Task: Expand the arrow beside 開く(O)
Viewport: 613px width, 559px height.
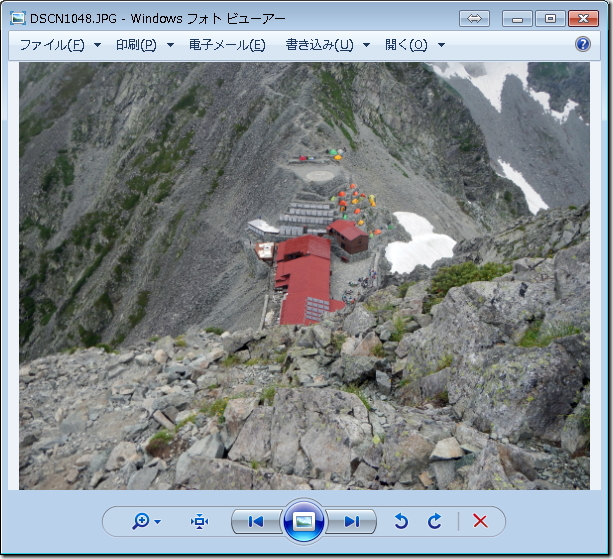Action: tap(441, 45)
